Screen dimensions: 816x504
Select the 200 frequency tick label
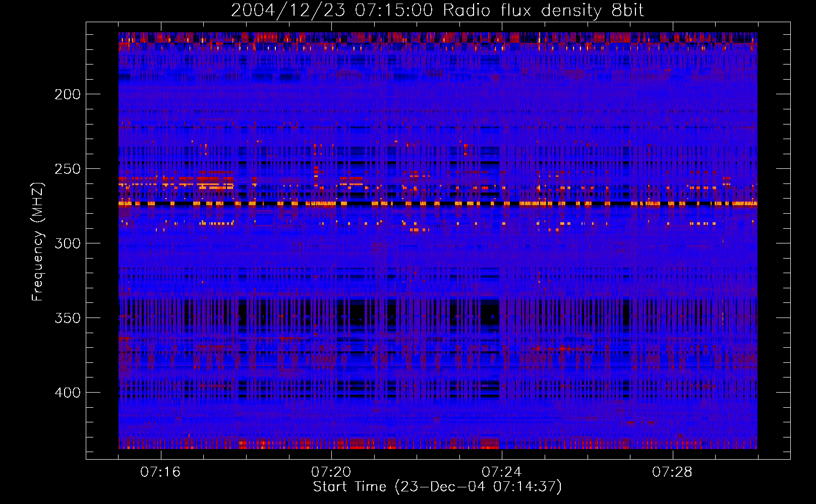click(x=68, y=94)
